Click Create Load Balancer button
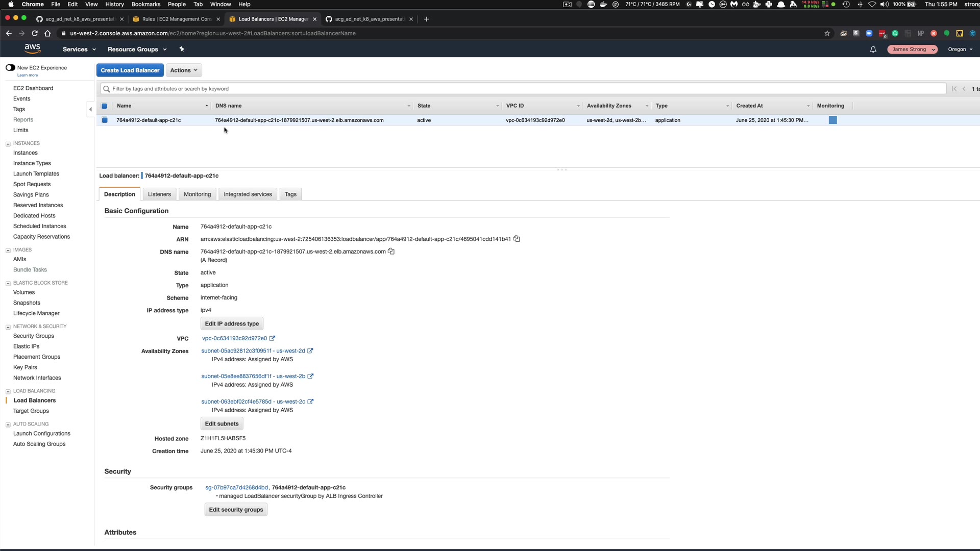 click(130, 70)
